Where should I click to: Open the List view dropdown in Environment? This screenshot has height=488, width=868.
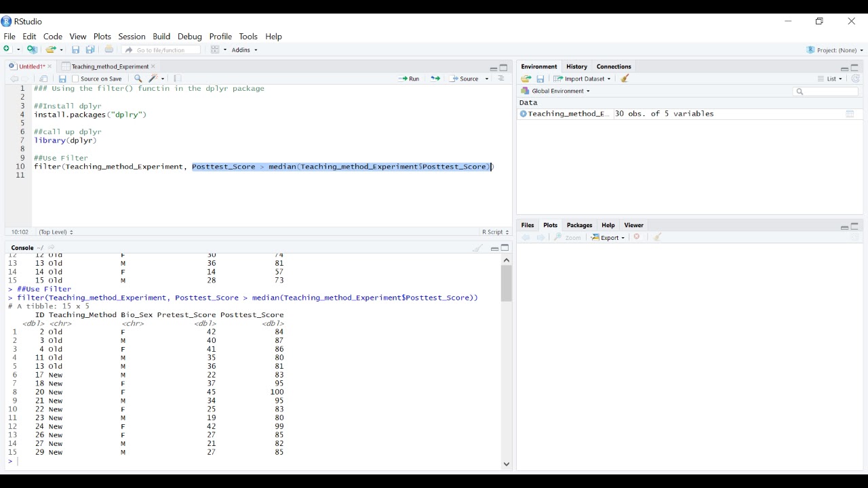pyautogui.click(x=830, y=79)
